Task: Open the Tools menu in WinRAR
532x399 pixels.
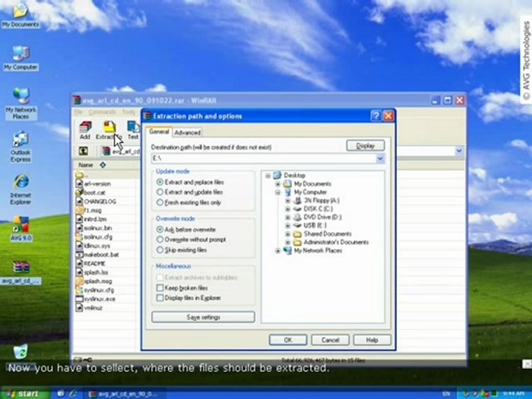Action: (129, 112)
